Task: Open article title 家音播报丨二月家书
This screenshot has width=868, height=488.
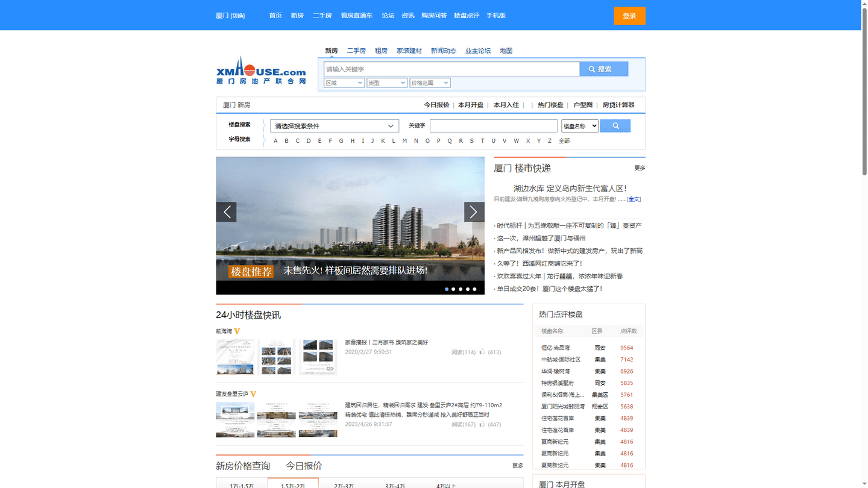Action: [x=386, y=342]
